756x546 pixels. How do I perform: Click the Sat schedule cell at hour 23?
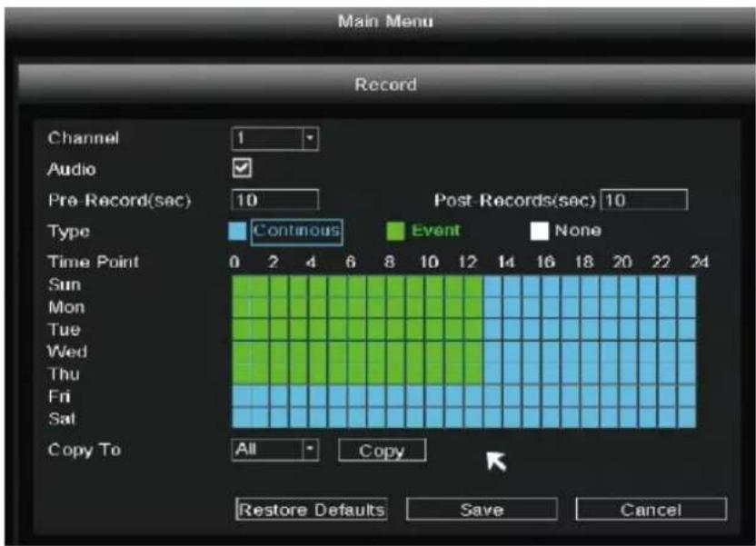pyautogui.click(x=687, y=417)
